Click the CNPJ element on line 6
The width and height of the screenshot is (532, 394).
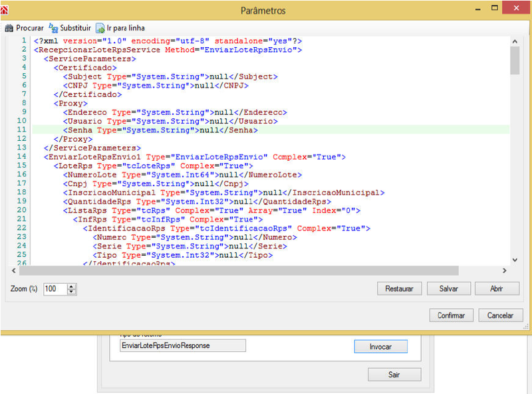156,86
